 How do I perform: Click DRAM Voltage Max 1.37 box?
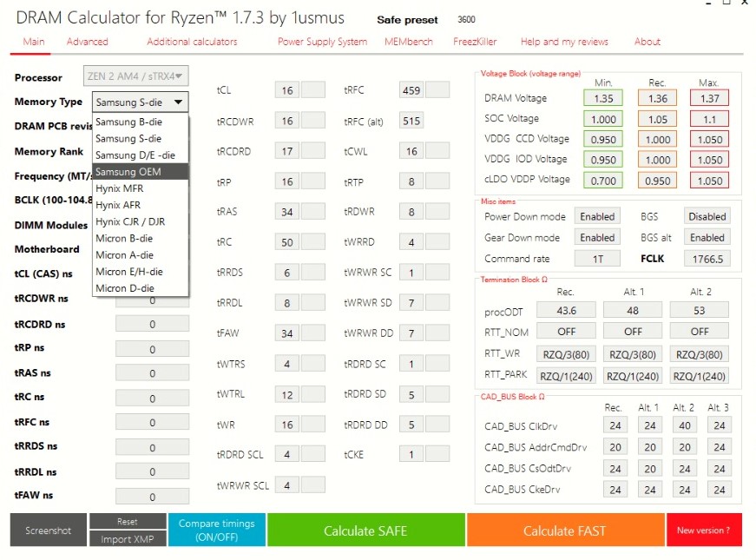pyautogui.click(x=710, y=98)
